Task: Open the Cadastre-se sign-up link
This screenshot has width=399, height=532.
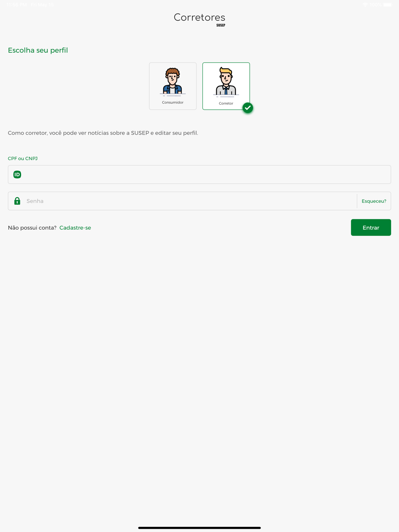Action: pyautogui.click(x=75, y=228)
